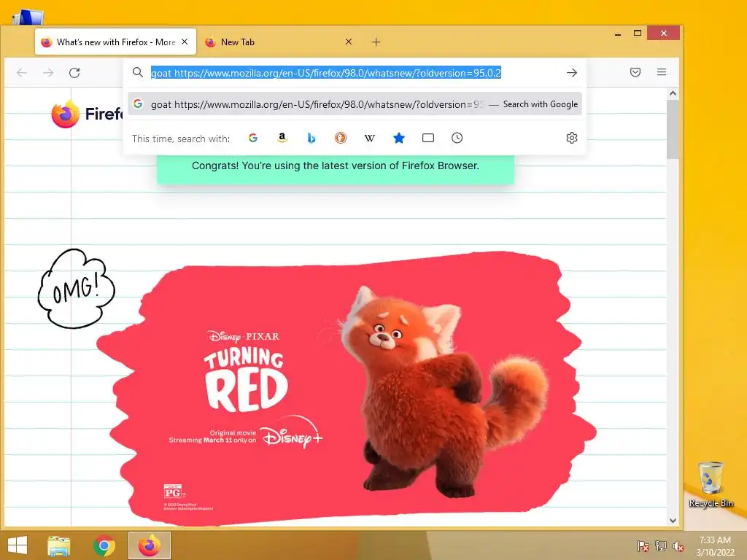Go forward with the forward arrow

pyautogui.click(x=48, y=73)
